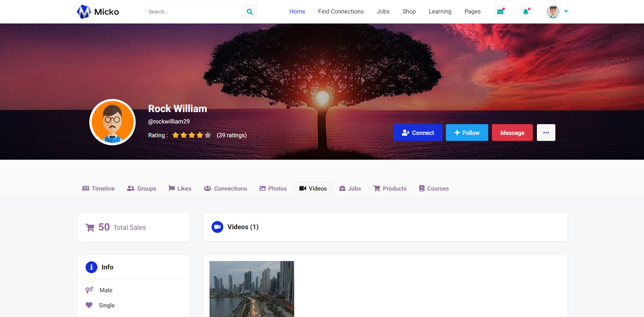Click Rock William's profile avatar
The width and height of the screenshot is (644, 317).
coord(112,122)
